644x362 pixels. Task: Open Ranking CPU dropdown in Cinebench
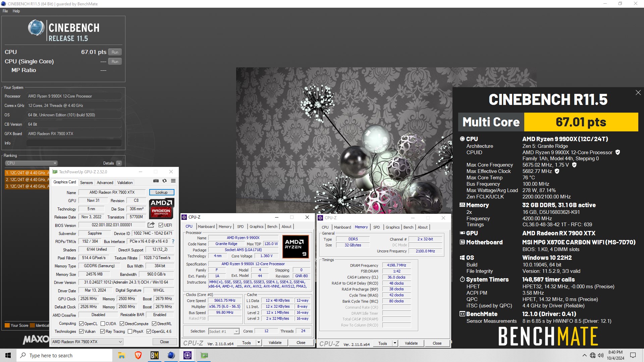pos(31,163)
